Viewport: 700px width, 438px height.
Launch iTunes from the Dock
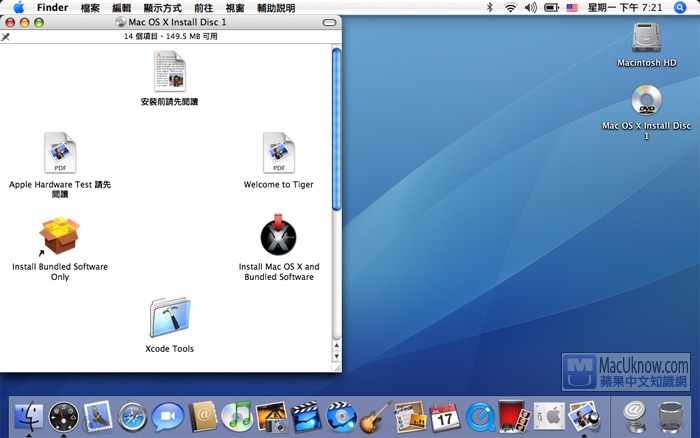point(237,417)
